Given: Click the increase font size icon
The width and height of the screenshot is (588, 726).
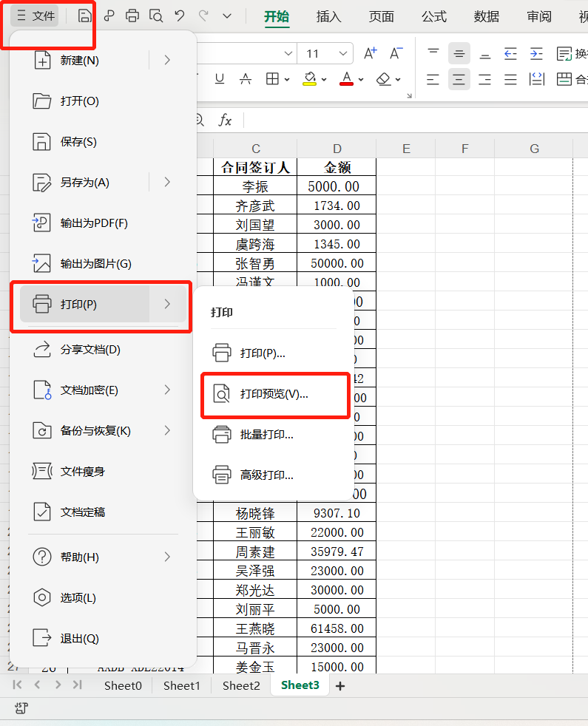Looking at the screenshot, I should (x=371, y=53).
